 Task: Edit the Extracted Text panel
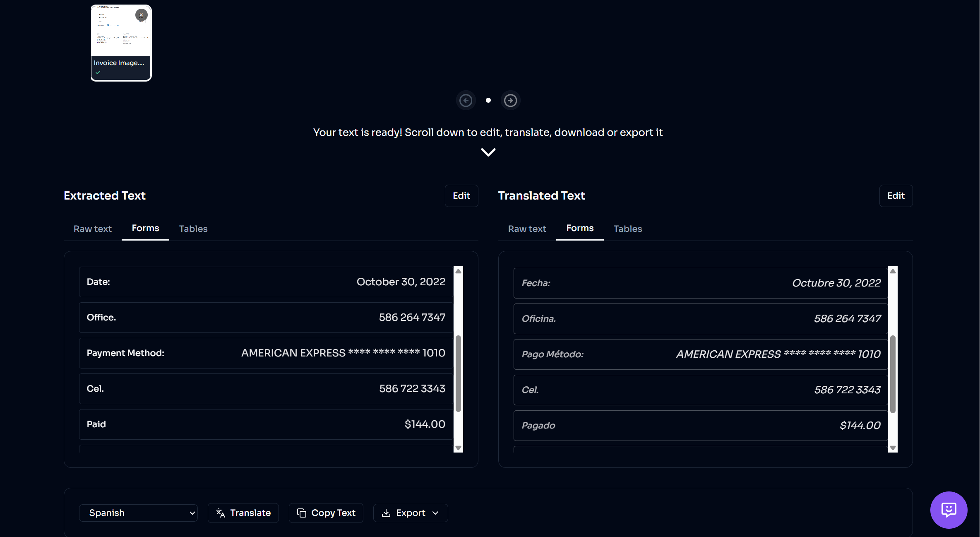click(x=461, y=196)
